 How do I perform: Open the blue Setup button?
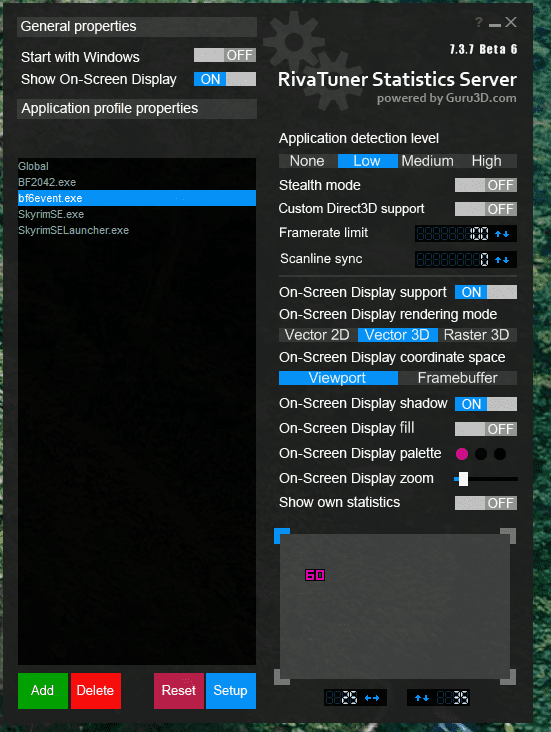coord(231,690)
